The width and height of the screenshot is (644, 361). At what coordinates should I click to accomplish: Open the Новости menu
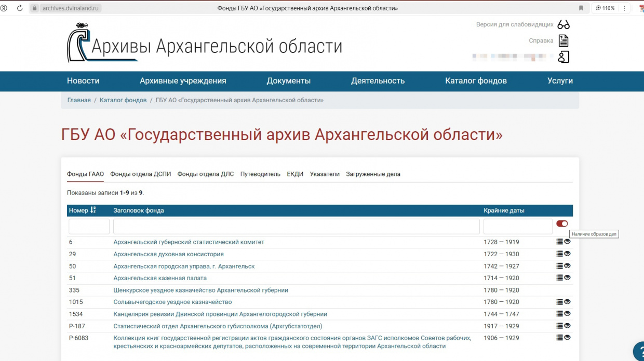click(83, 81)
